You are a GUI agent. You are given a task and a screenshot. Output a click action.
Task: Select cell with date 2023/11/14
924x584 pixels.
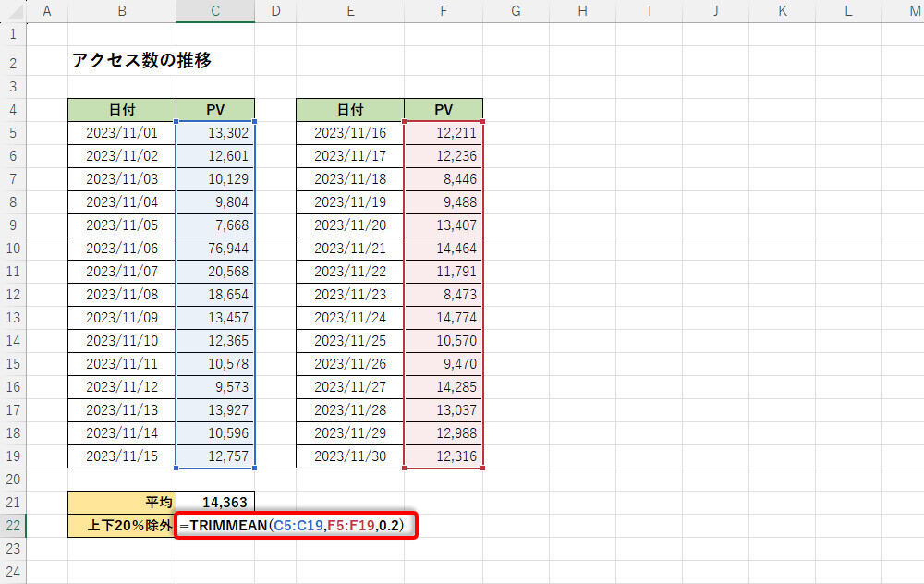pyautogui.click(x=122, y=433)
